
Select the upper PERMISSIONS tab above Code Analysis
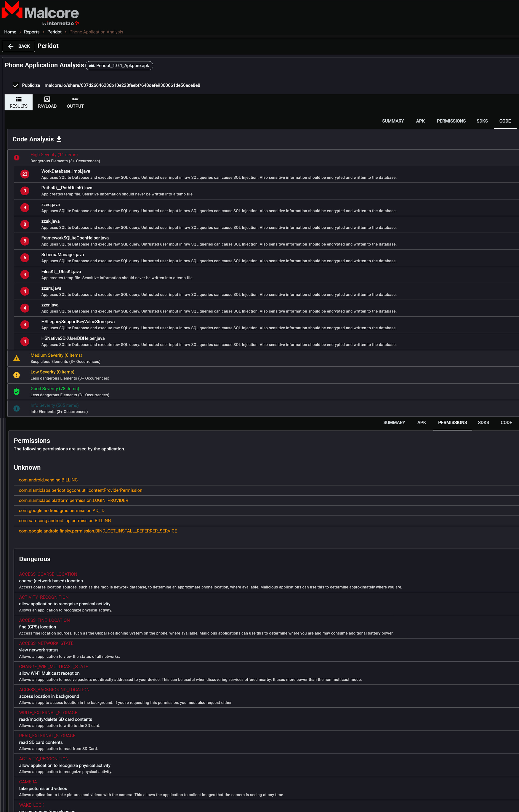451,121
